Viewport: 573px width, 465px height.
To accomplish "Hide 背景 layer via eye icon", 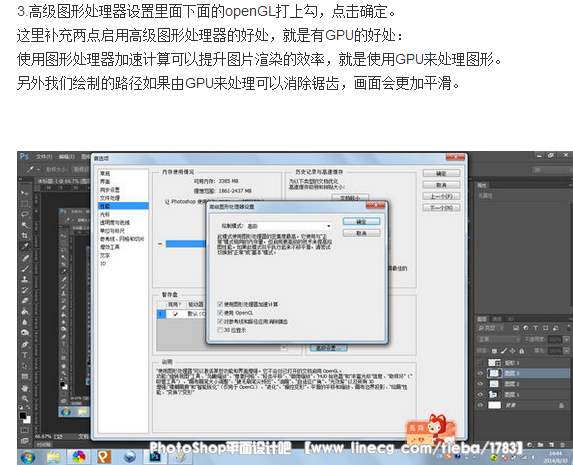I will [x=480, y=405].
